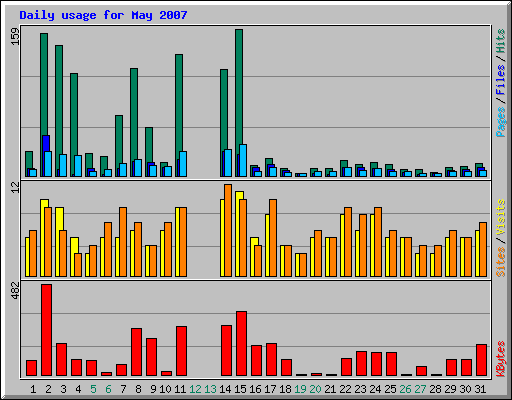
Task: Click day label "11" on the x-axis
Action: (180, 389)
